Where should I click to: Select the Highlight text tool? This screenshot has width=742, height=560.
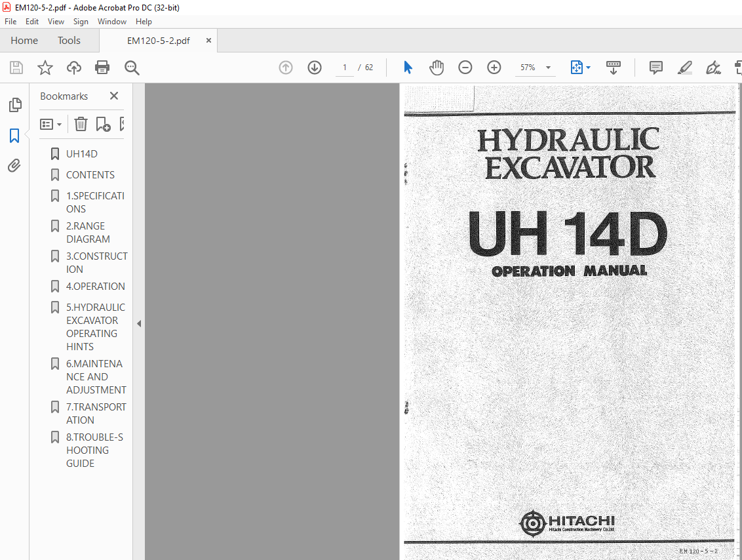(x=685, y=68)
